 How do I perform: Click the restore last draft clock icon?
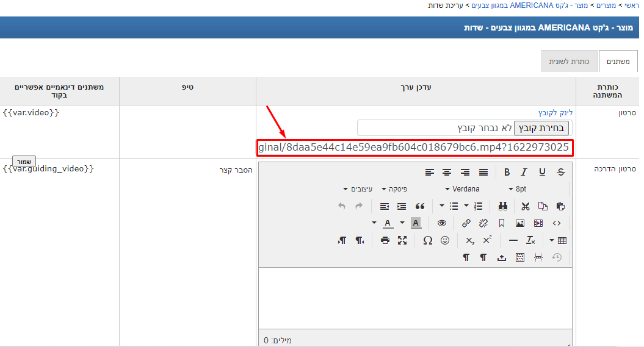click(x=557, y=257)
